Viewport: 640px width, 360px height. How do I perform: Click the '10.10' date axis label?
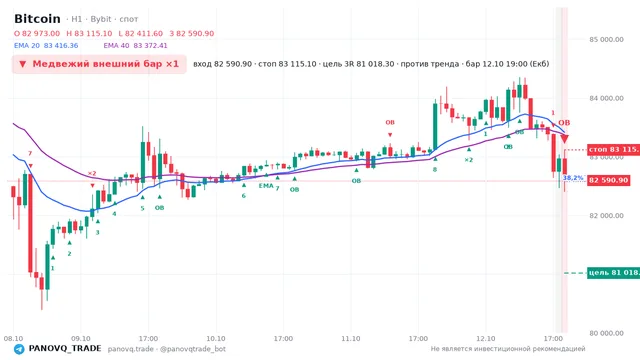(216, 339)
